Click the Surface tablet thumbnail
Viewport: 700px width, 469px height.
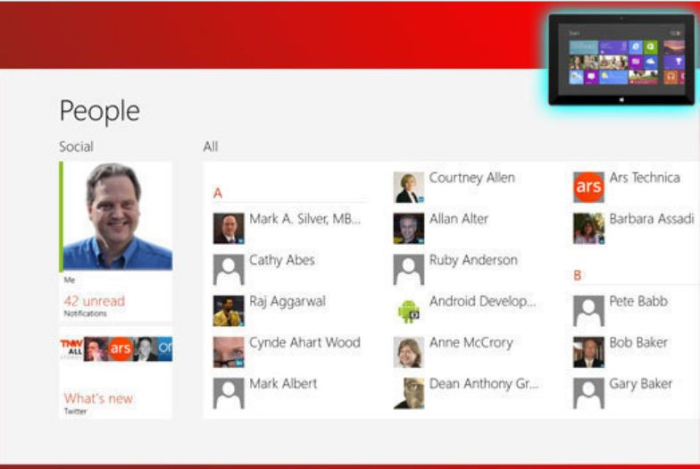[621, 59]
